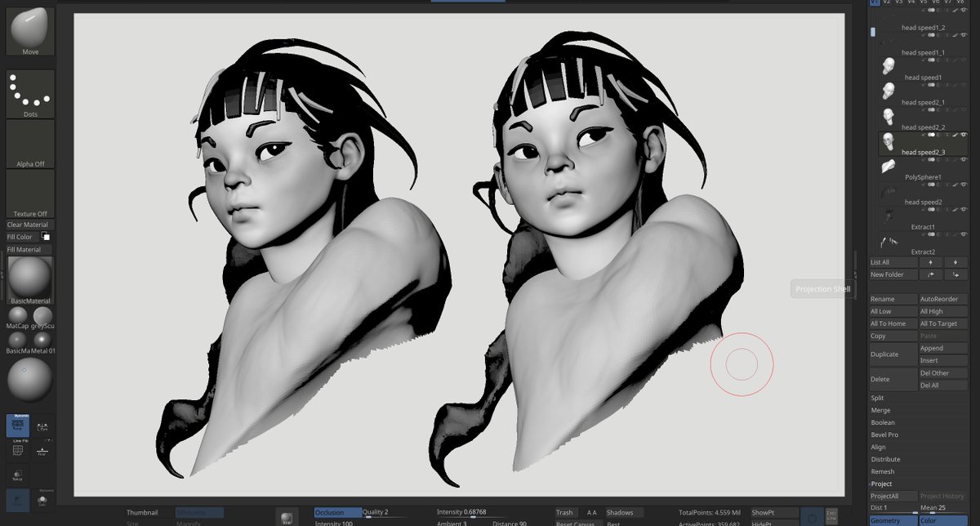Click the Rename button
980x526 pixels.
[x=893, y=299]
